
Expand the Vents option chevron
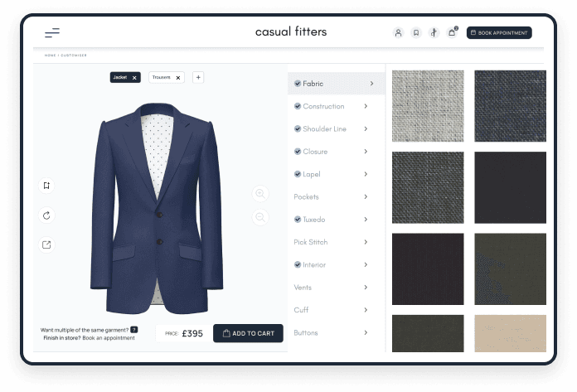coord(366,288)
